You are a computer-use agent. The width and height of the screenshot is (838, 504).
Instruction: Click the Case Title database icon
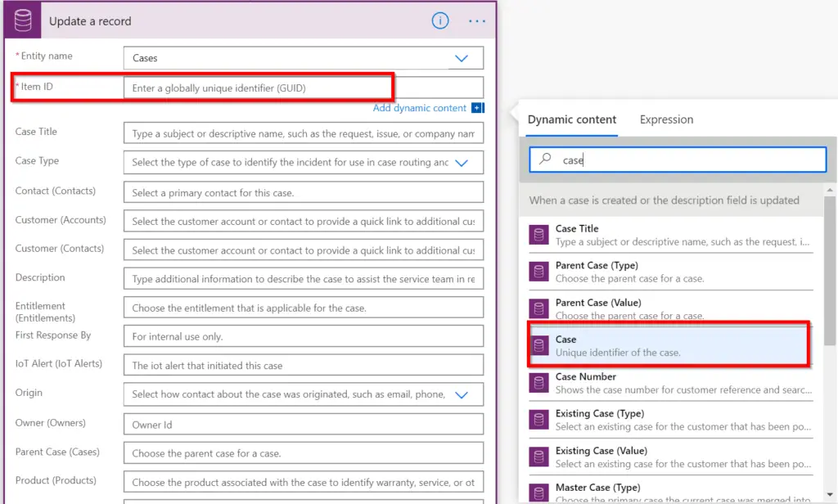[538, 235]
